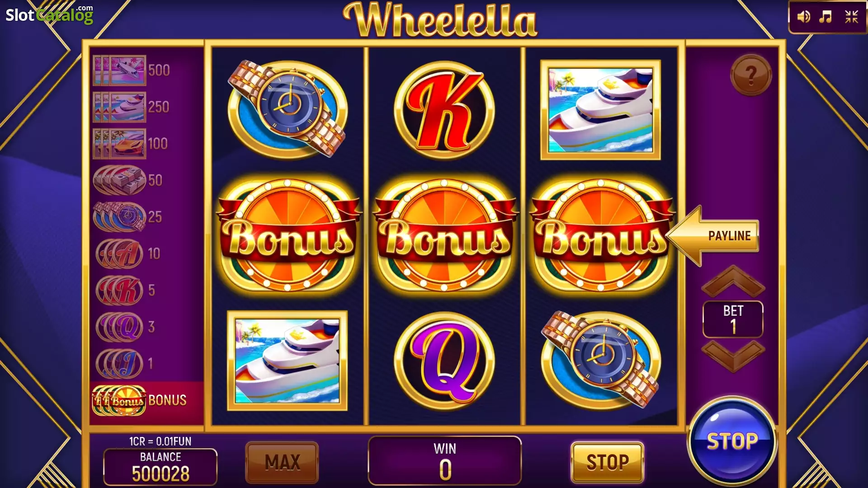Click the yacht symbol on third reel
The height and width of the screenshot is (488, 868).
point(600,110)
